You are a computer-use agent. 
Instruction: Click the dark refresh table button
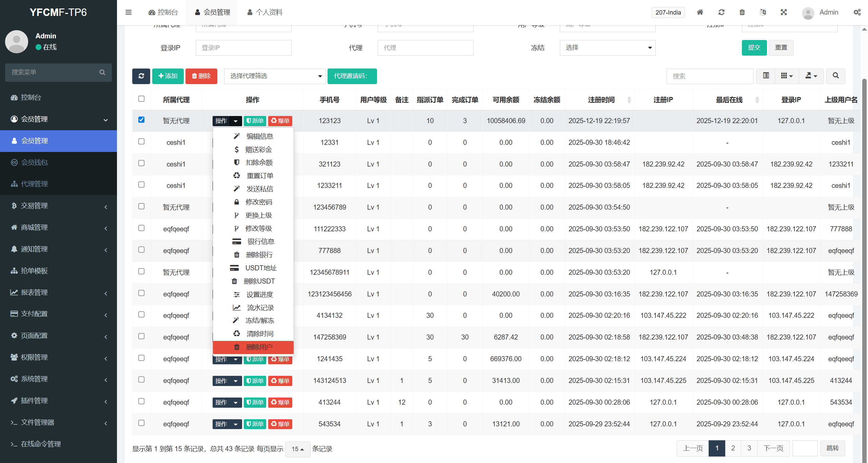point(141,76)
